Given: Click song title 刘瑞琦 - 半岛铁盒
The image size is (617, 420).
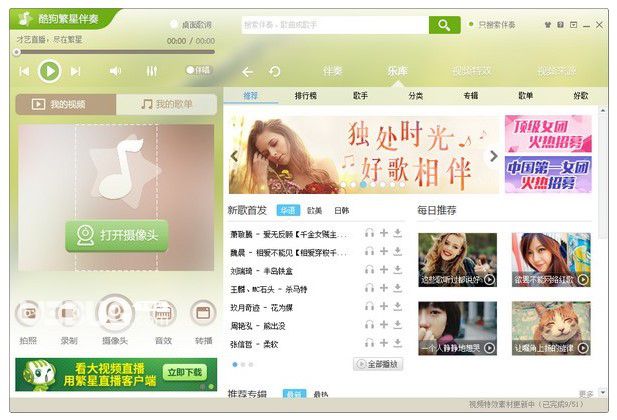Looking at the screenshot, I should tap(261, 271).
